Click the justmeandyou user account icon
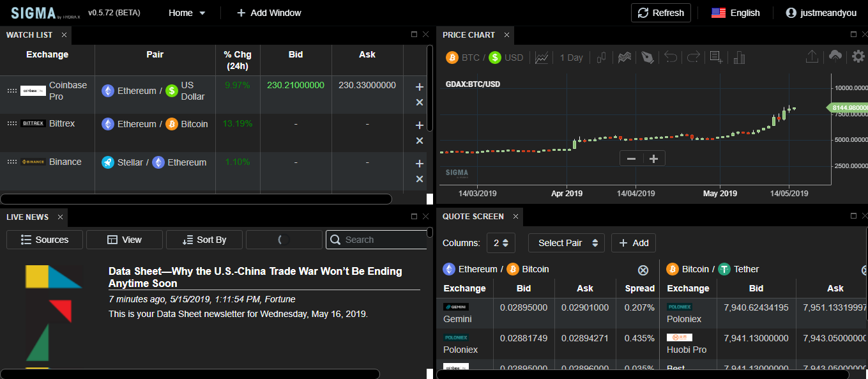868x379 pixels. click(791, 13)
